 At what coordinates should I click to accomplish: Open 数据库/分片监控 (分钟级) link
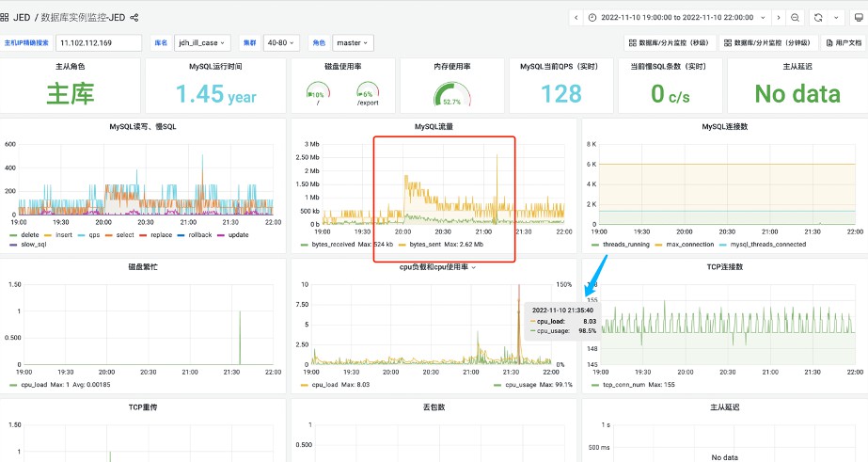click(x=767, y=42)
